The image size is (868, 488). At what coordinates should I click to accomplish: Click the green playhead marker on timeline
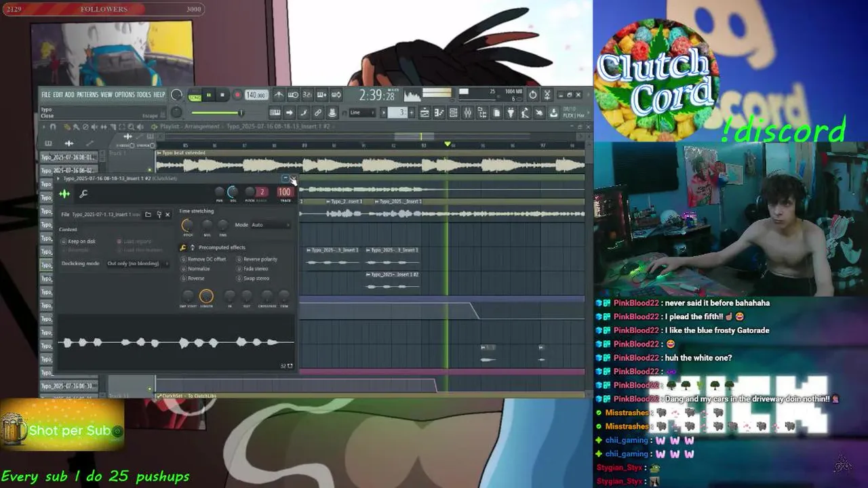[448, 144]
